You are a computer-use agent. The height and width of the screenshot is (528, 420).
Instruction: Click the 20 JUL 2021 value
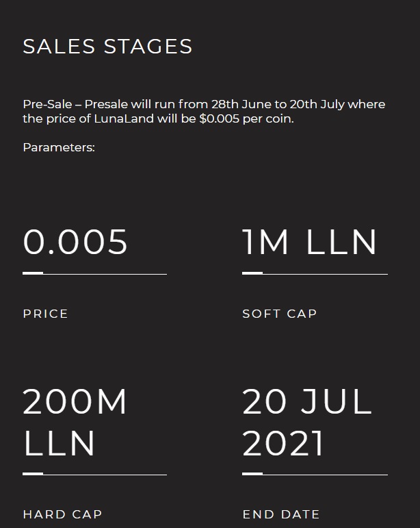[x=307, y=423]
